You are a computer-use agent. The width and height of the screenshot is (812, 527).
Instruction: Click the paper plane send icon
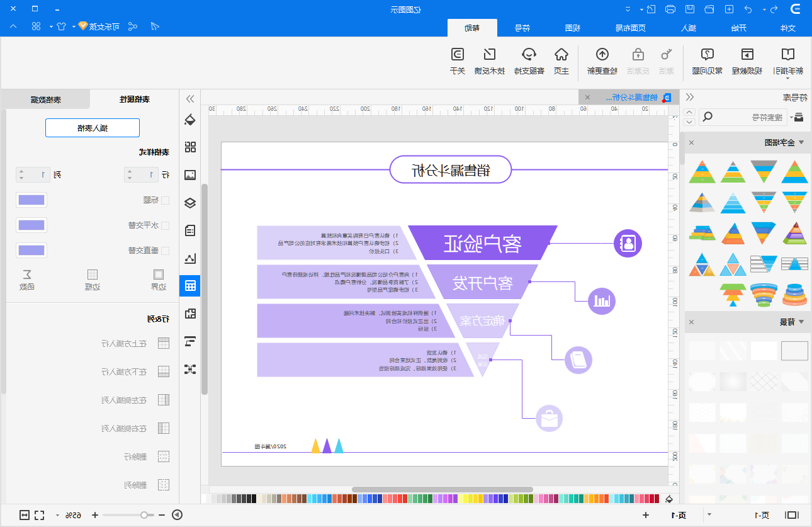(155, 26)
